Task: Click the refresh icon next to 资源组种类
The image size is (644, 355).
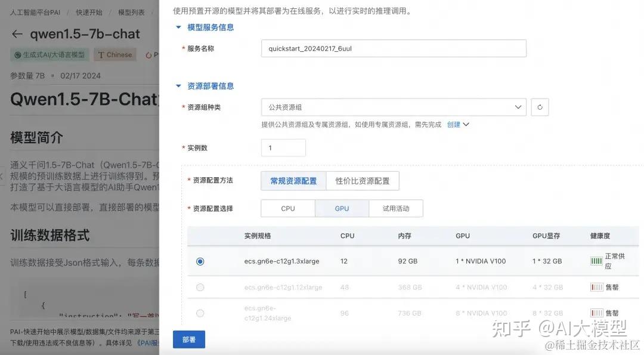Action: (540, 107)
